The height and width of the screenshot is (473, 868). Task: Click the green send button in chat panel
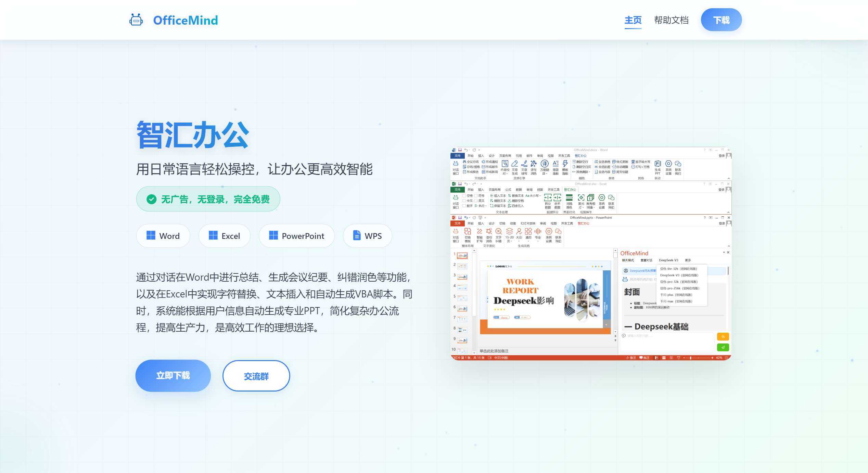point(723,347)
